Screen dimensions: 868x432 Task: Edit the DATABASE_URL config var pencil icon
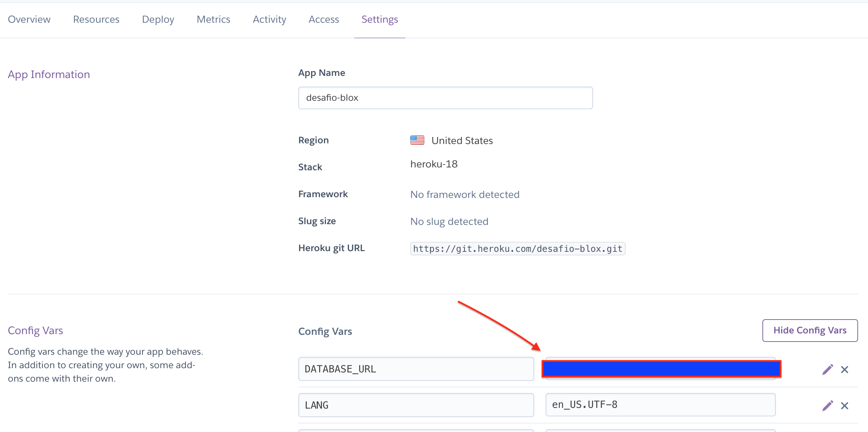pos(827,370)
